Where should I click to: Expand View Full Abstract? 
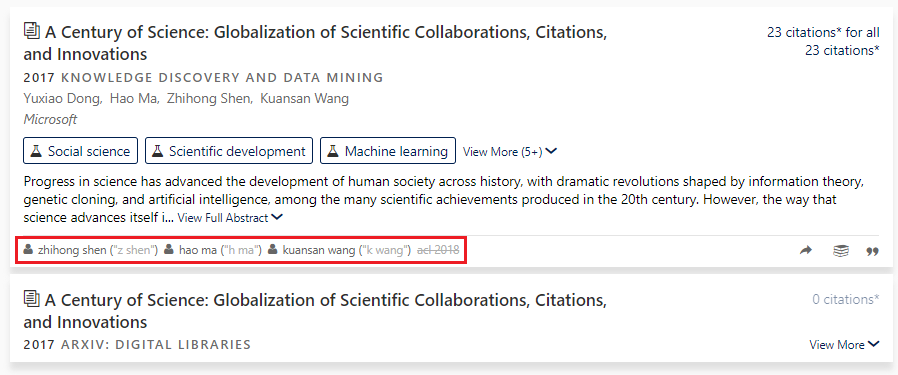pyautogui.click(x=230, y=218)
